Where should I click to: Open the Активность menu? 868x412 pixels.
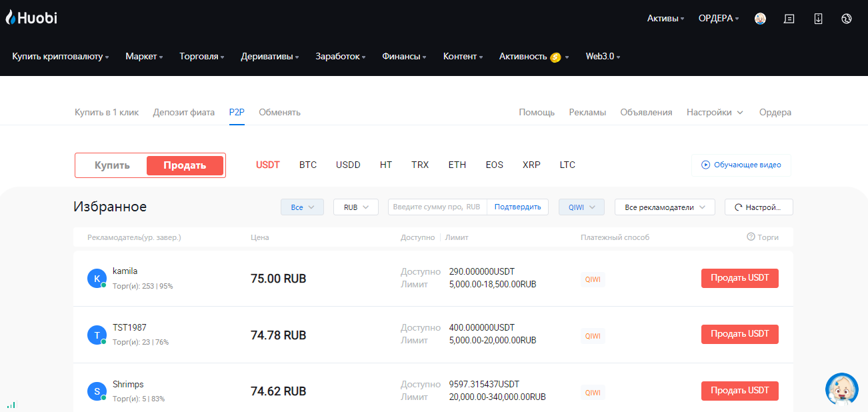click(534, 57)
